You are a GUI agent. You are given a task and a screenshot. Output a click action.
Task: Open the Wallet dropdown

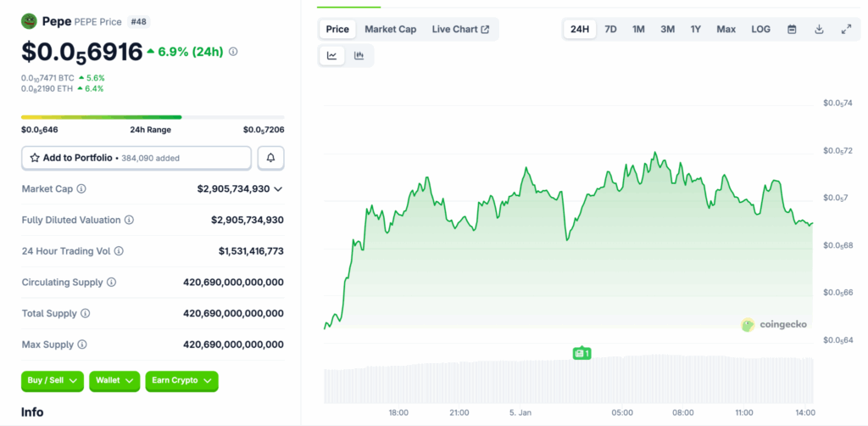tap(114, 381)
